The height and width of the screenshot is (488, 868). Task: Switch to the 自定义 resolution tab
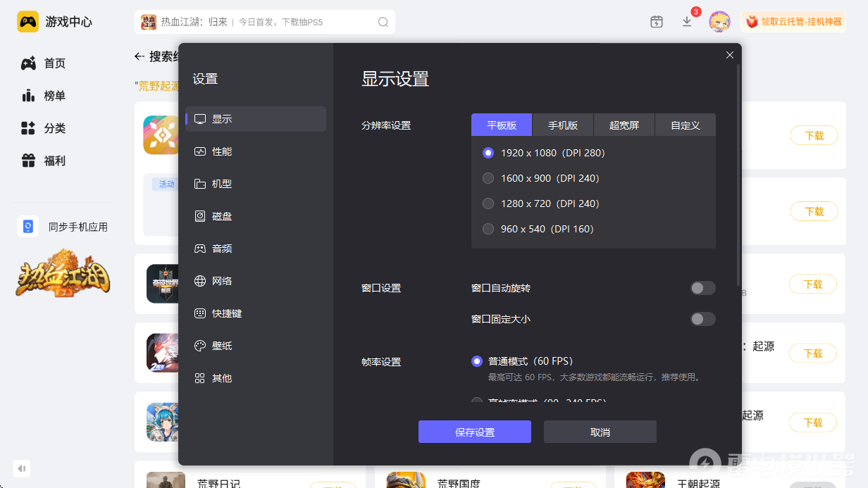tap(686, 125)
